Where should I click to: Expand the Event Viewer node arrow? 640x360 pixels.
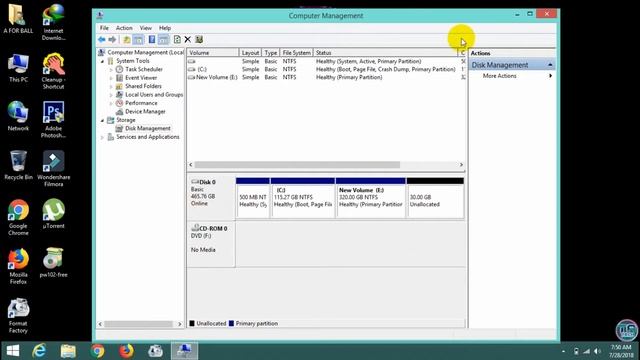pyautogui.click(x=111, y=78)
